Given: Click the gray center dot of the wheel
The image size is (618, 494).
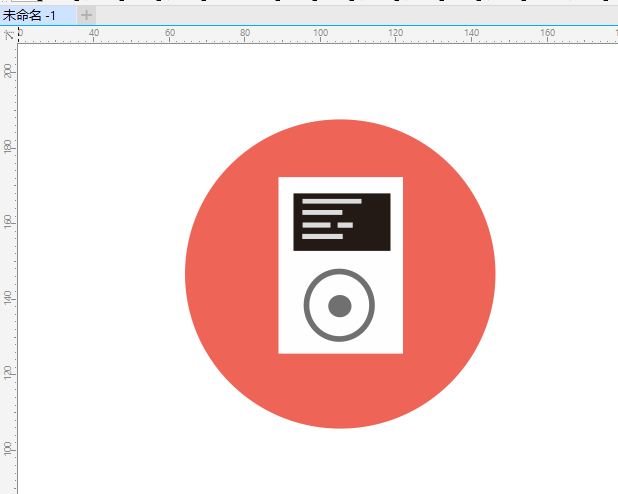Looking at the screenshot, I should tap(339, 305).
